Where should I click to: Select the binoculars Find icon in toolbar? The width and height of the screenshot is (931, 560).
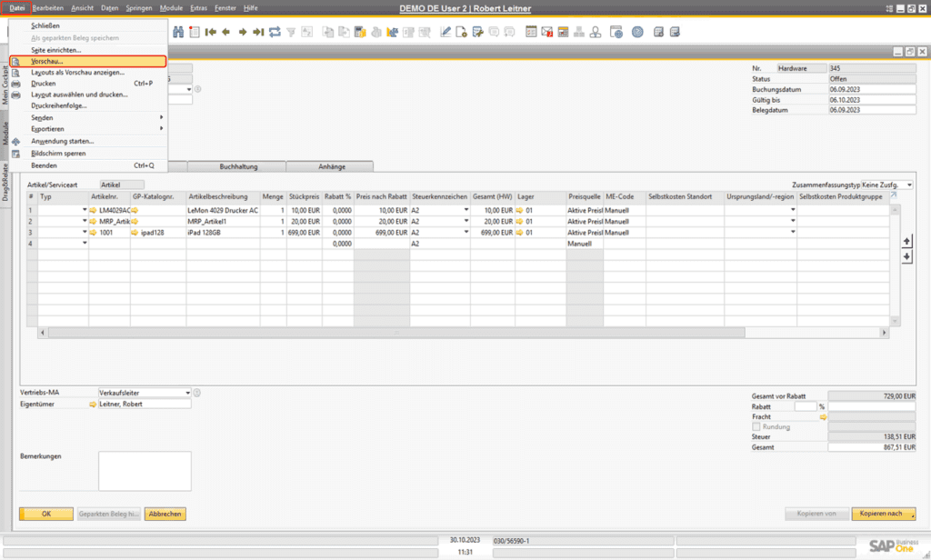pyautogui.click(x=178, y=32)
